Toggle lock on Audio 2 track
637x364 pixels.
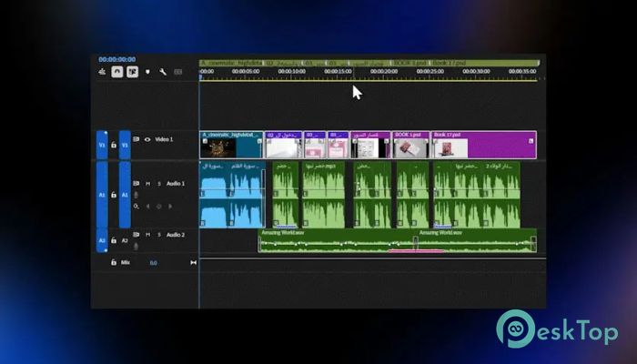114,240
